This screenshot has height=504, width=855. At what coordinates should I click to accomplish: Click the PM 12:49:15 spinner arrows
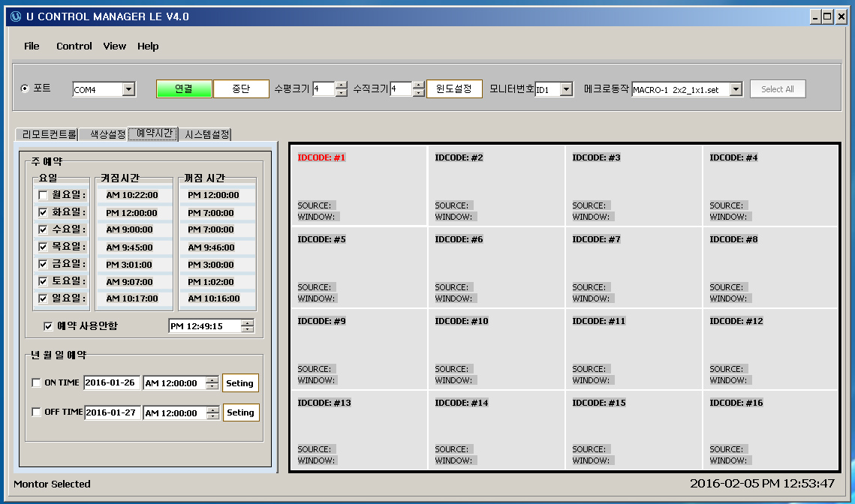248,326
